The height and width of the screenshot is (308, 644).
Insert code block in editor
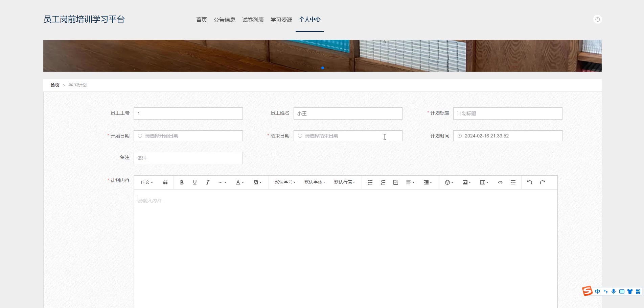click(500, 182)
